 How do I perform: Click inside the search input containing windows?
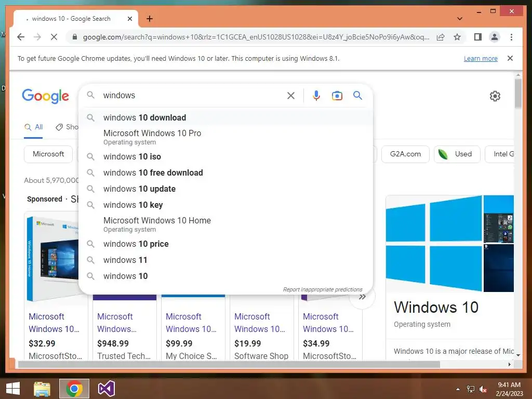tap(192, 96)
